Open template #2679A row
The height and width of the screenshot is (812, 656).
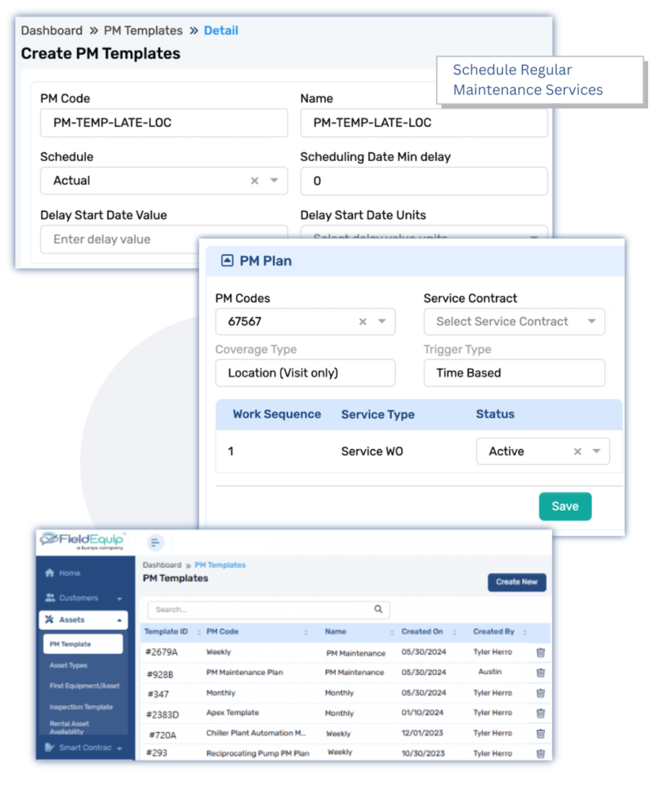[345, 653]
